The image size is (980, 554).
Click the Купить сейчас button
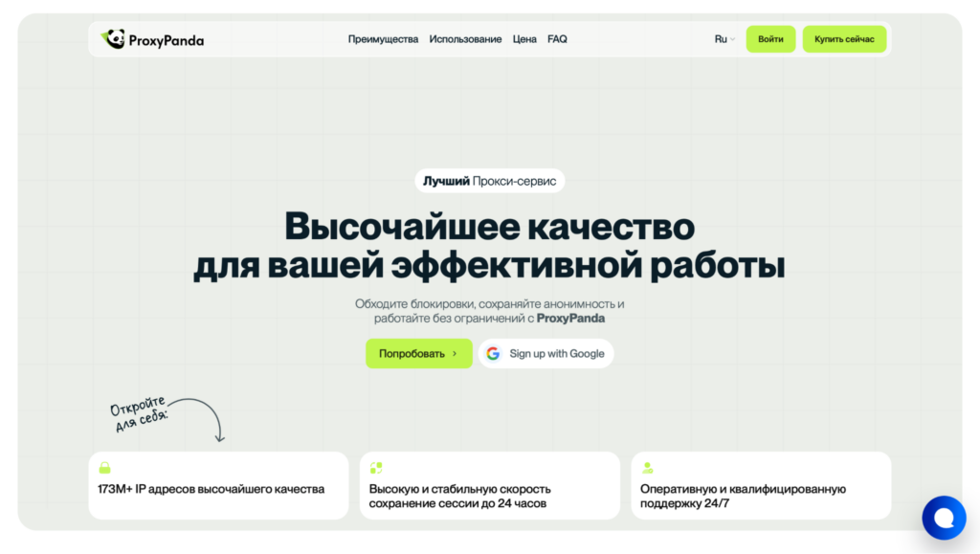[844, 39]
